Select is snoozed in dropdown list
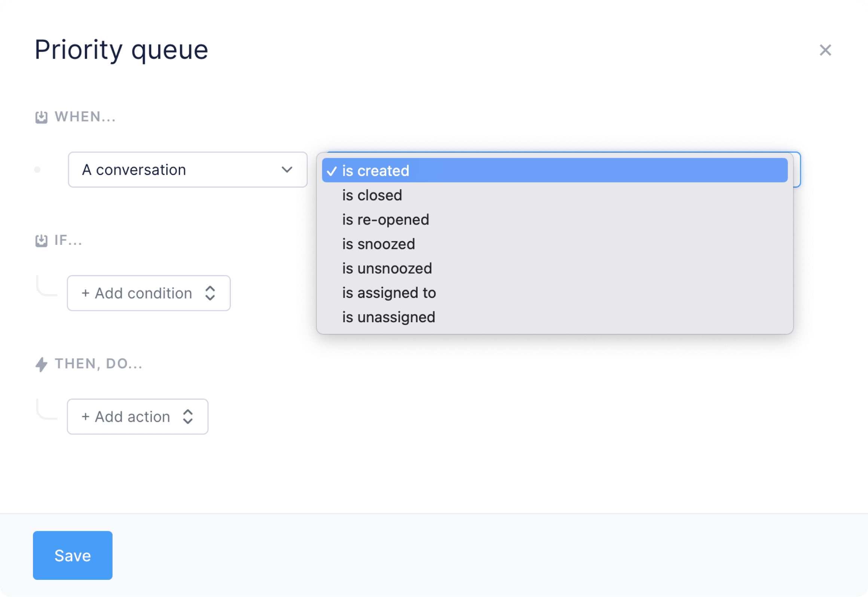This screenshot has height=597, width=868. click(x=555, y=244)
